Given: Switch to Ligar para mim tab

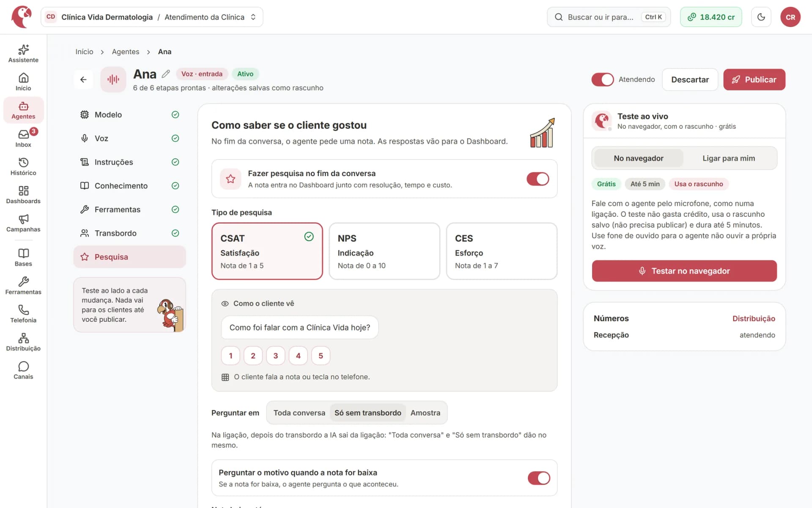Looking at the screenshot, I should point(728,158).
